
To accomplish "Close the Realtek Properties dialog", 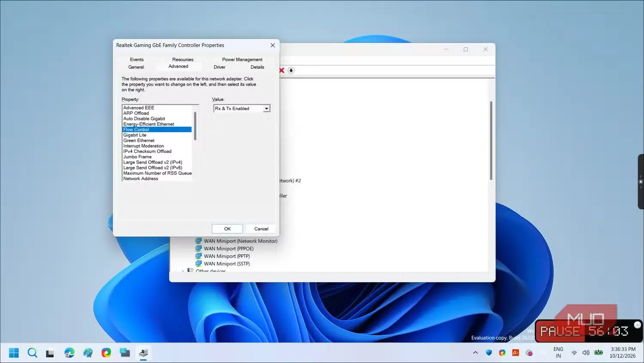I will [x=272, y=45].
